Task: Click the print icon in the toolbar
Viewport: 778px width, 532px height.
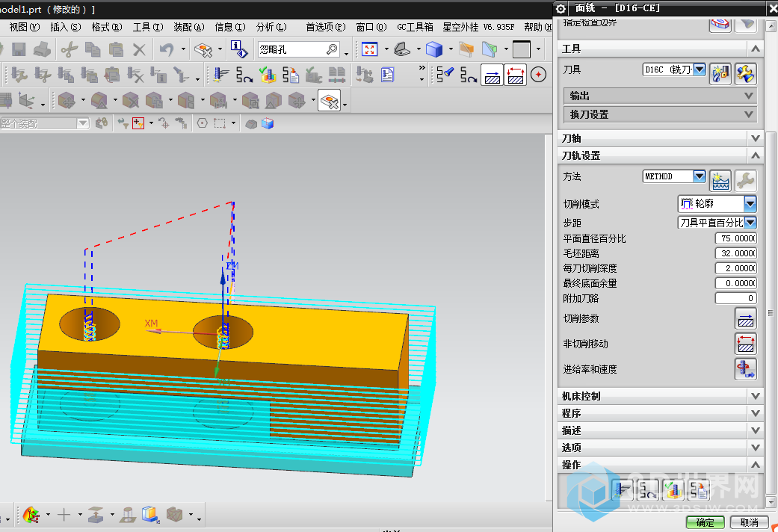Action: pyautogui.click(x=42, y=49)
